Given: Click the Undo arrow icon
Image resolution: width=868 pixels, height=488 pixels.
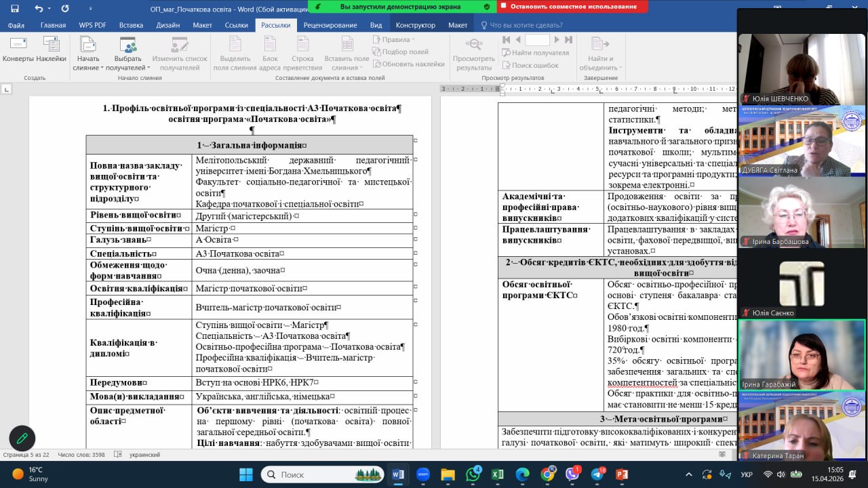Looking at the screenshot, I should (x=39, y=9).
